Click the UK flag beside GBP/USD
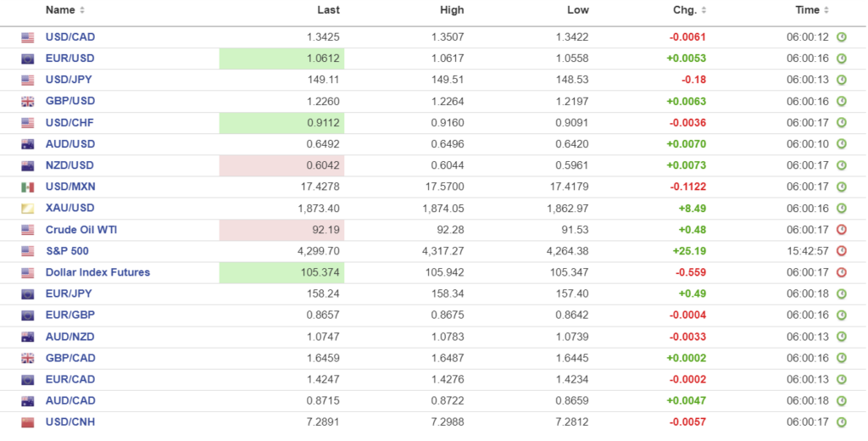The height and width of the screenshot is (441, 868). [x=28, y=102]
